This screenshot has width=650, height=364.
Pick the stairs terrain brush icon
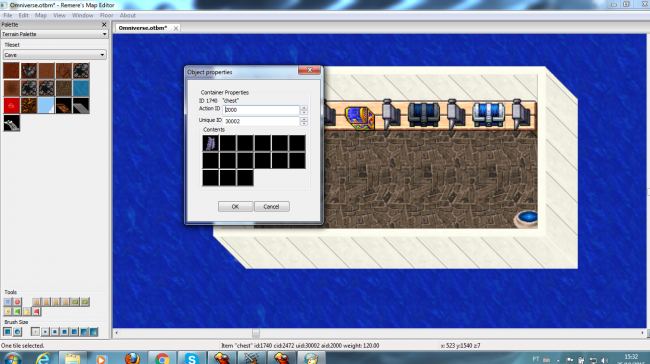click(x=12, y=123)
